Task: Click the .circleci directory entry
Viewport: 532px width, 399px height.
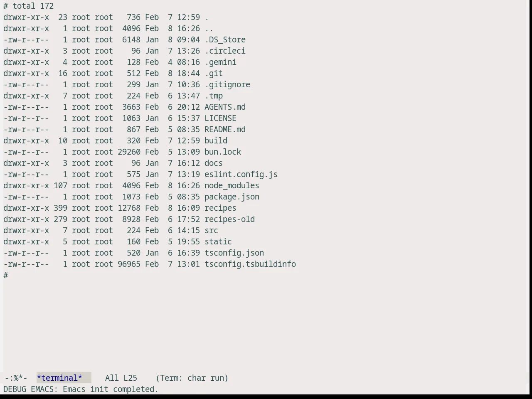Action: [x=225, y=51]
